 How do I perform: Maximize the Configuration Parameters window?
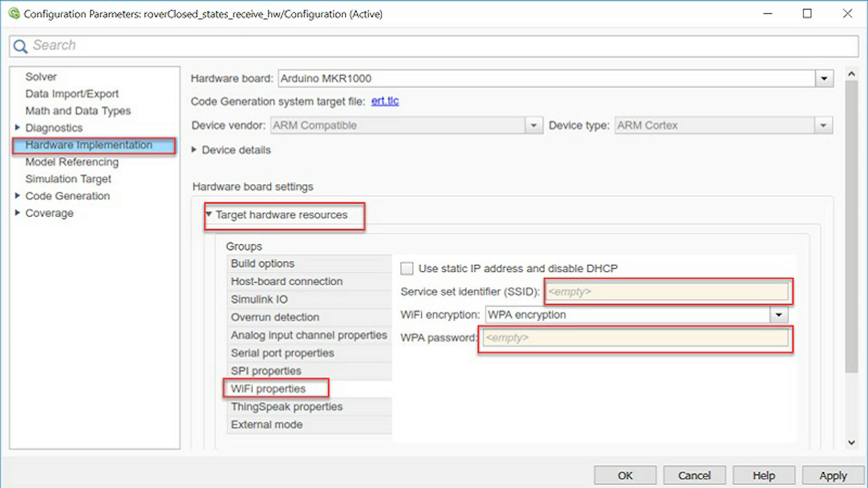pyautogui.click(x=807, y=14)
